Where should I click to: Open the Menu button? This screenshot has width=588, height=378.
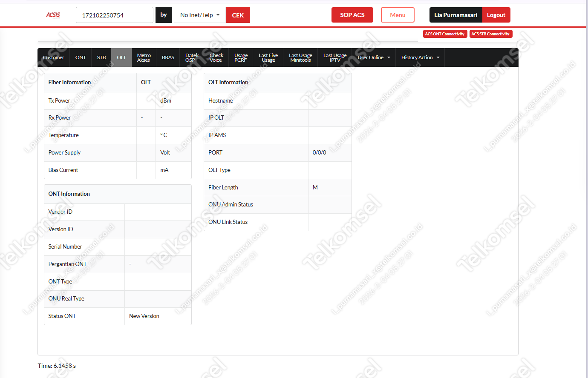coord(398,15)
